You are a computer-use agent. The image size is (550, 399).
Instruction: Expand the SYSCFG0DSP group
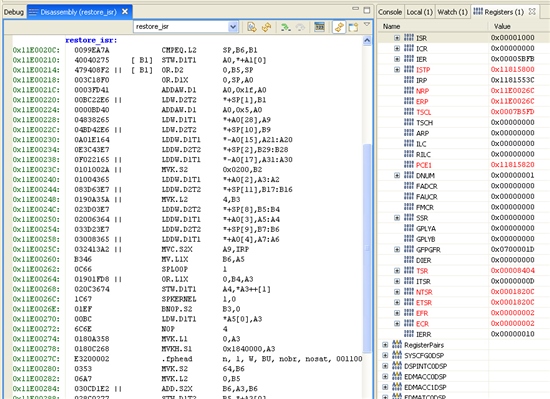pos(385,355)
